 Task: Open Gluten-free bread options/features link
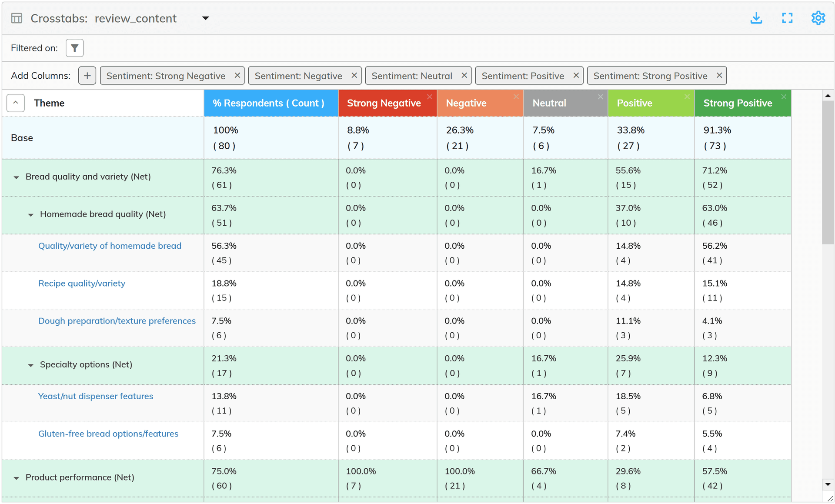point(108,434)
